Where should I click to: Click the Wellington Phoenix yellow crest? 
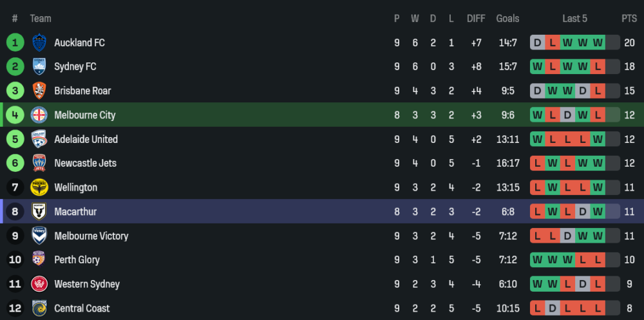click(40, 187)
